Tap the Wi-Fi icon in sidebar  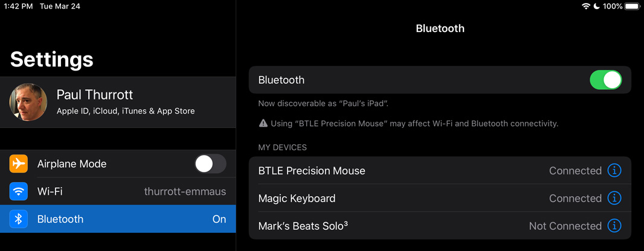(19, 191)
